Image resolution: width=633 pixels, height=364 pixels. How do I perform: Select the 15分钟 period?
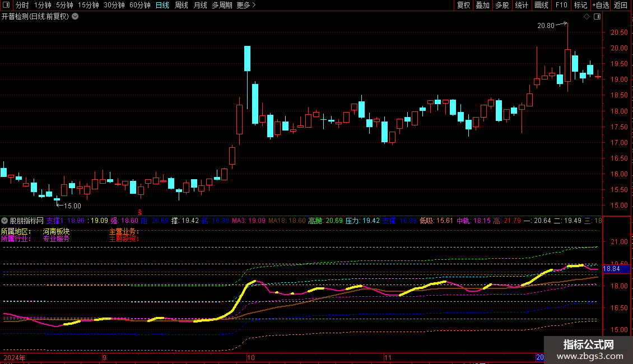(x=89, y=5)
